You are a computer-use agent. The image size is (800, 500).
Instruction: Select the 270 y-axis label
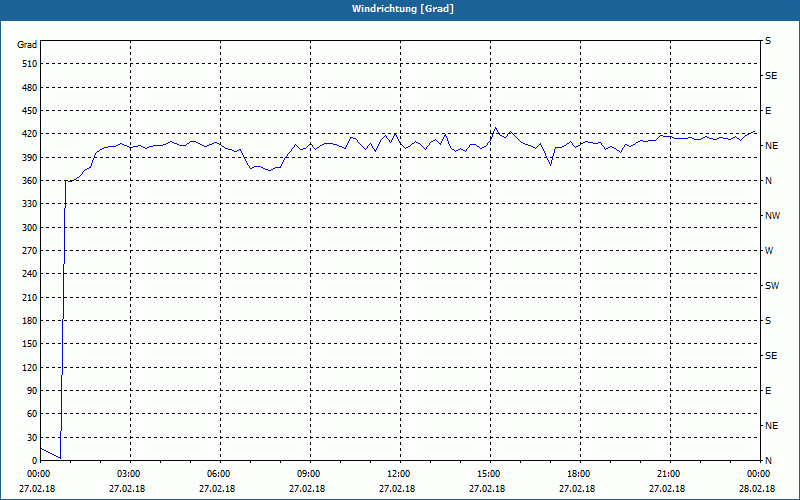pyautogui.click(x=30, y=251)
